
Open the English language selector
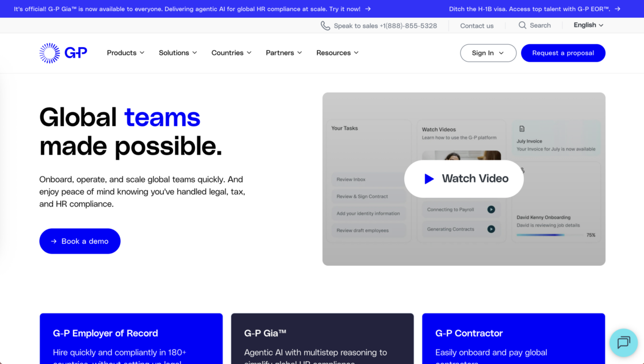[588, 25]
